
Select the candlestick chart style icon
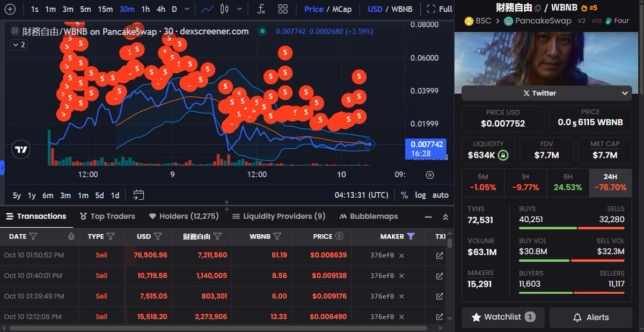224,9
